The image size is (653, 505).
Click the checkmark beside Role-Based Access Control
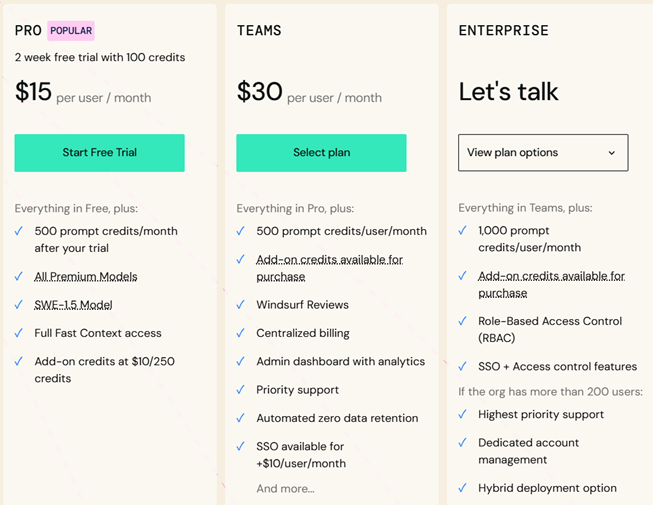[x=463, y=321]
